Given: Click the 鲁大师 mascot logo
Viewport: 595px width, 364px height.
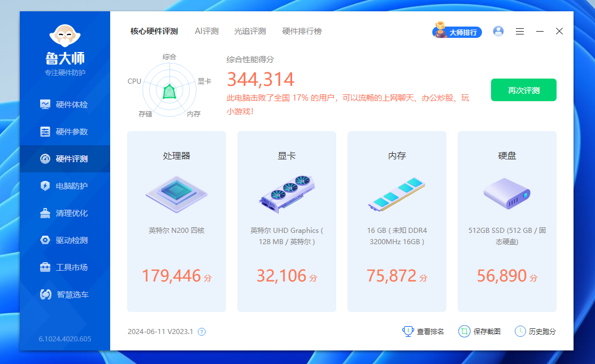Looking at the screenshot, I should pos(65,36).
